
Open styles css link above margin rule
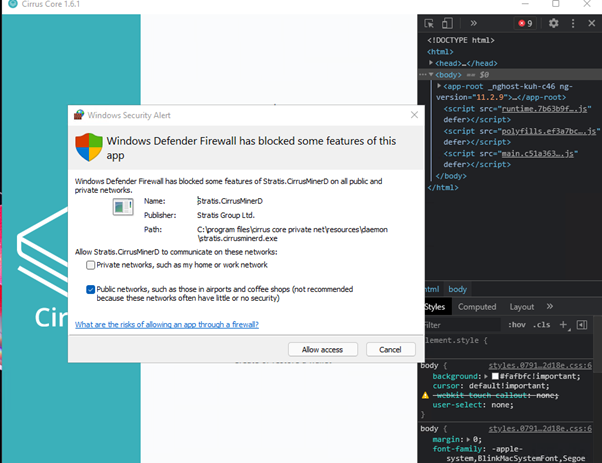pyautogui.click(x=540, y=428)
